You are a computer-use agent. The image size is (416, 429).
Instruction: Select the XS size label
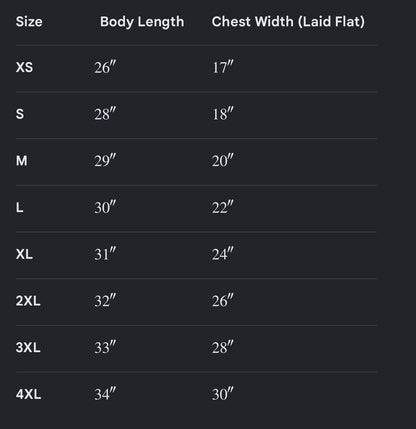click(24, 67)
